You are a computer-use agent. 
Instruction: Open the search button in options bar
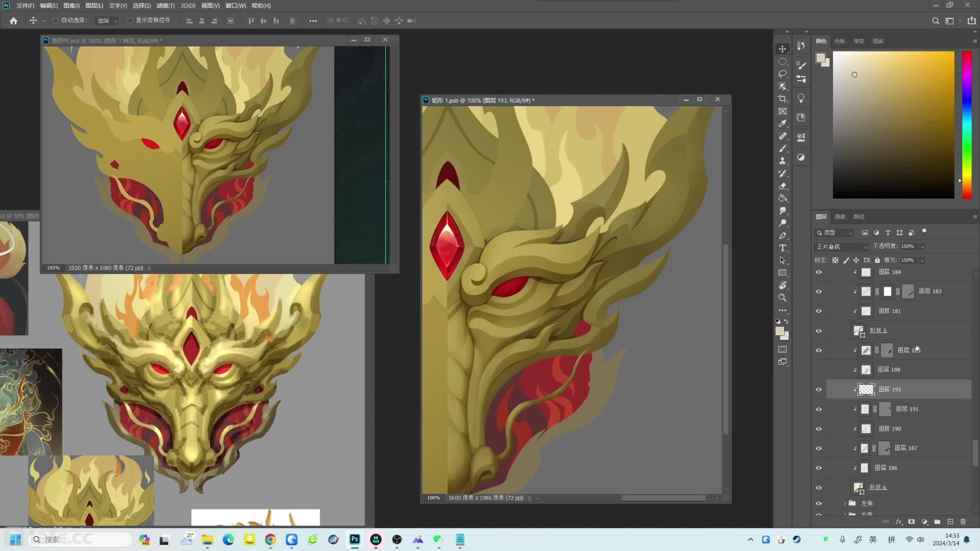coord(935,21)
